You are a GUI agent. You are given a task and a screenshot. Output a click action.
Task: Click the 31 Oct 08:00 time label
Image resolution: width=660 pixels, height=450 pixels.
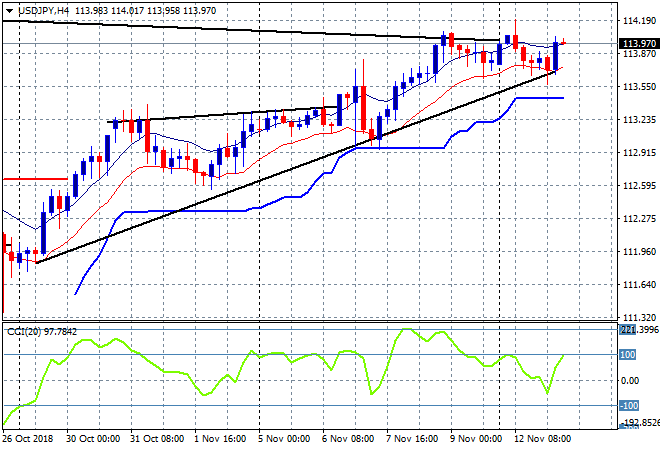[x=157, y=439]
